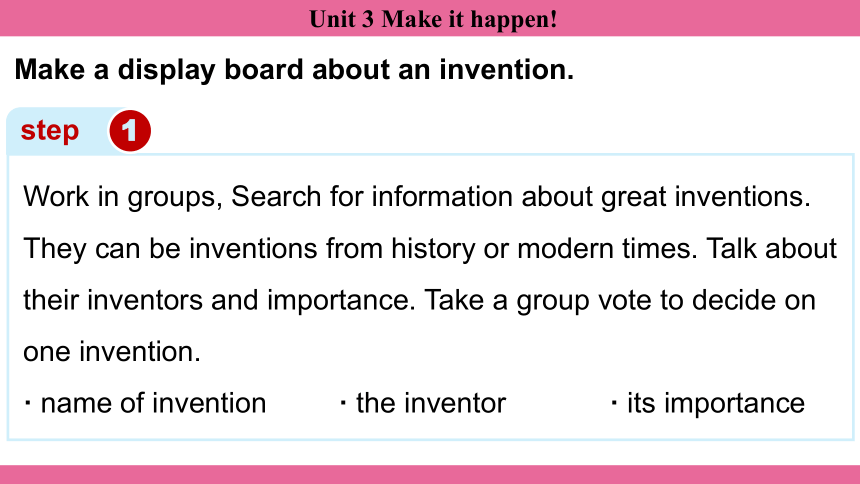Image resolution: width=860 pixels, height=484 pixels.
Task: Click the pink top header bar
Action: pyautogui.click(x=430, y=18)
